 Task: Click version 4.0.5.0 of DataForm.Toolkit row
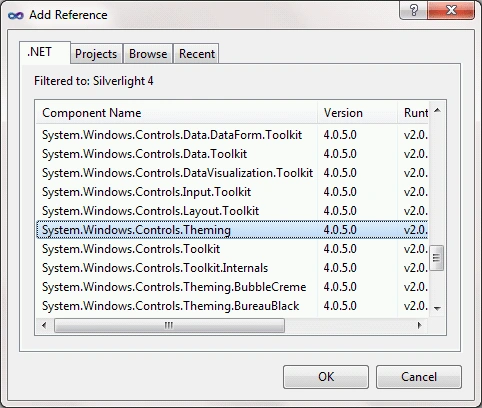(x=340, y=135)
